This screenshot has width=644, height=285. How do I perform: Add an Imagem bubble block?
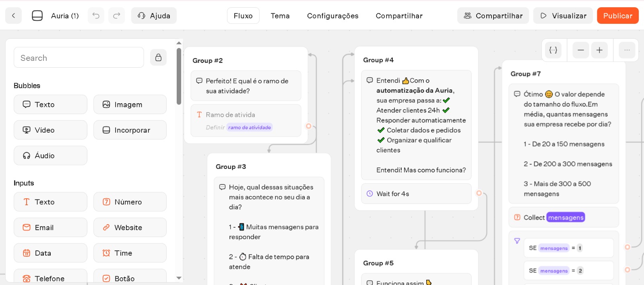pos(130,104)
